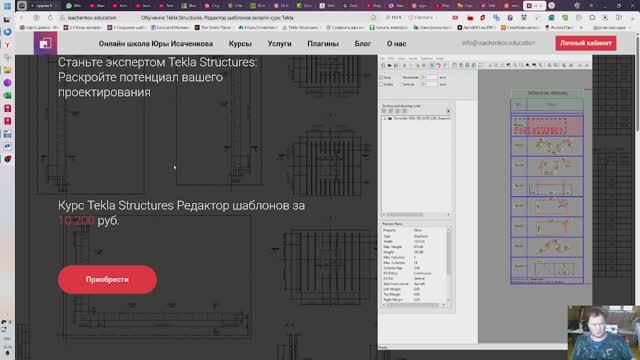This screenshot has width=640, height=360.
Task: Open a new browser tab
Action: click(x=551, y=6)
